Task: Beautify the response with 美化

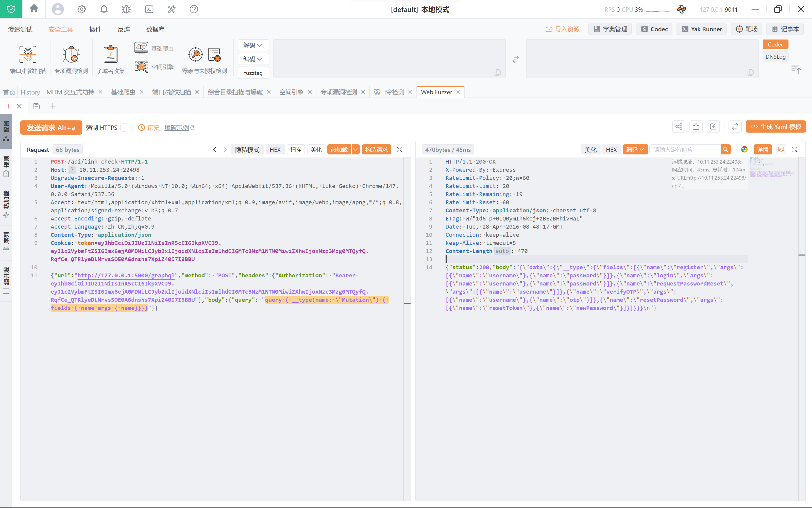Action: (x=590, y=150)
